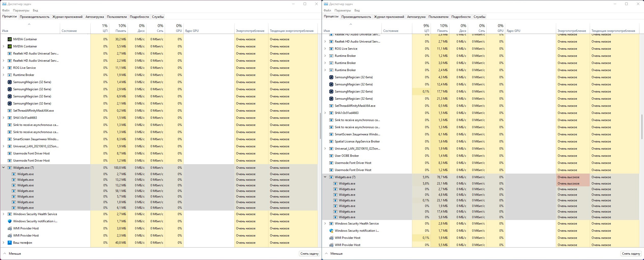Viewport: 644px width, 260px height.
Task: Click Windows Security notification warning shield icon, right window
Action: pyautogui.click(x=331, y=231)
